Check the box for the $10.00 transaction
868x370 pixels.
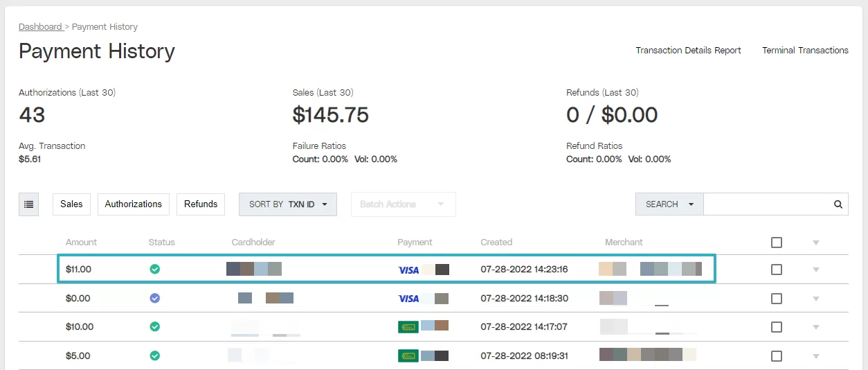tap(777, 327)
